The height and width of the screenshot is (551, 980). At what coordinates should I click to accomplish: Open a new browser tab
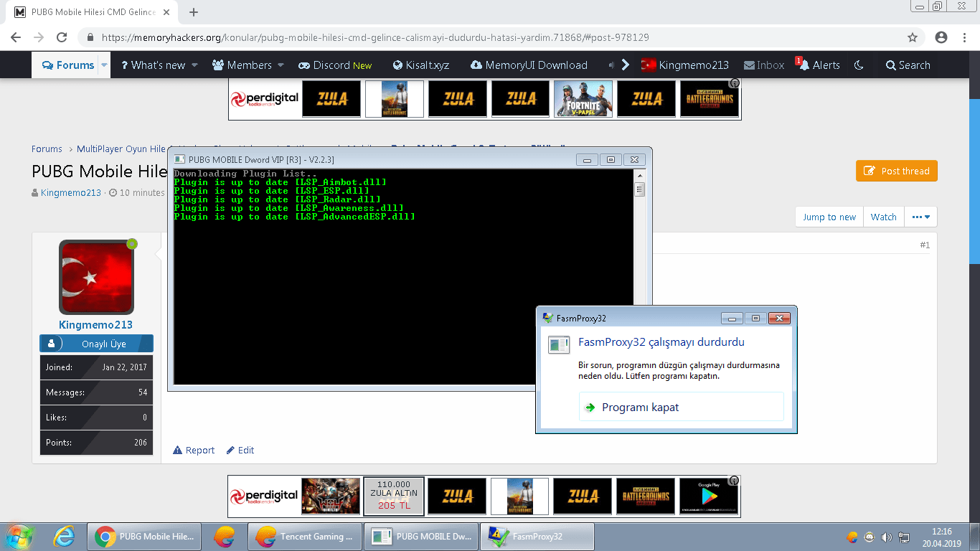[x=194, y=12]
